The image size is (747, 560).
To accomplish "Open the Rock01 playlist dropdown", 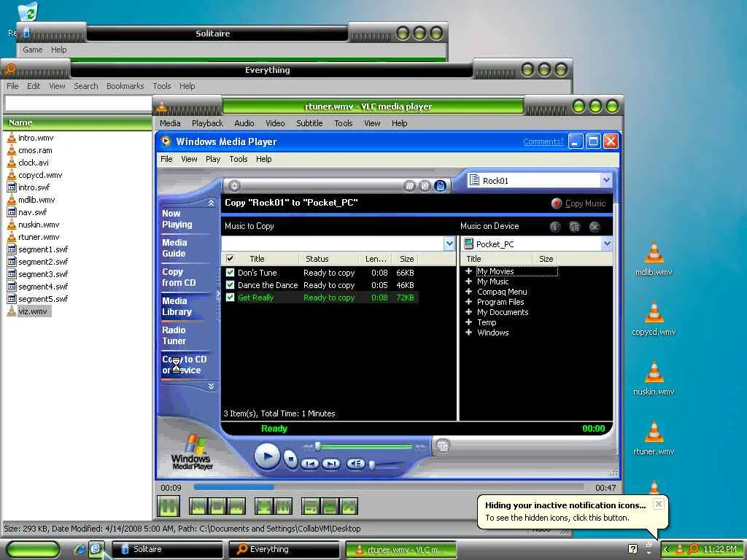I will tap(606, 181).
